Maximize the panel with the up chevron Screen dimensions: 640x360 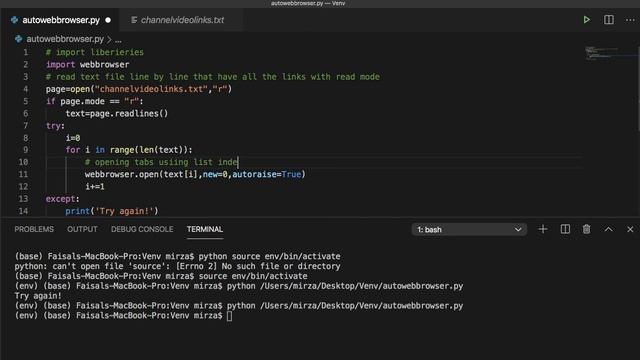[609, 229]
